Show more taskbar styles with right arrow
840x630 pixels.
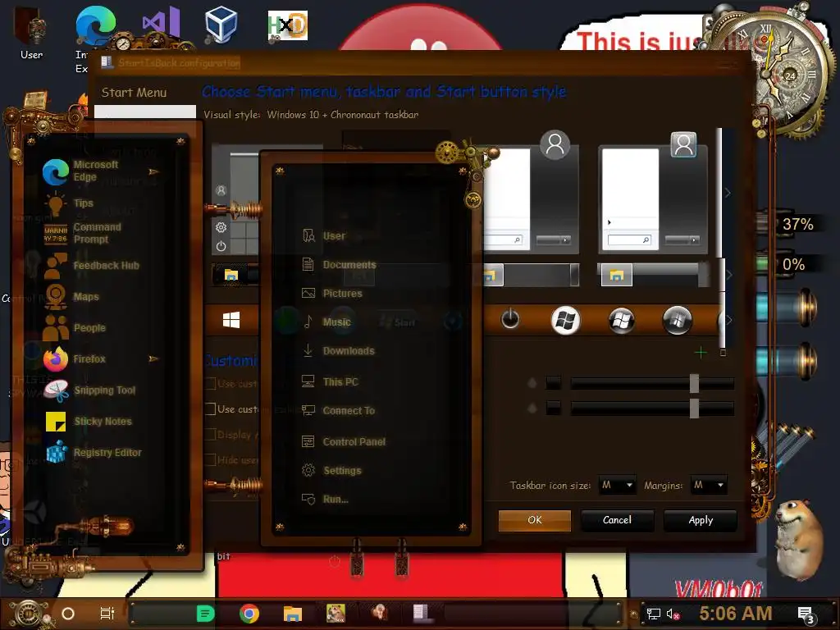coord(728,275)
